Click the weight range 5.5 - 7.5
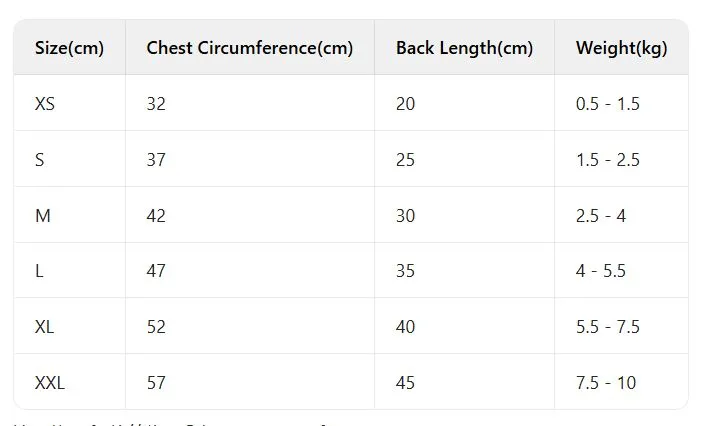This screenshot has height=426, width=709. pyautogui.click(x=608, y=327)
